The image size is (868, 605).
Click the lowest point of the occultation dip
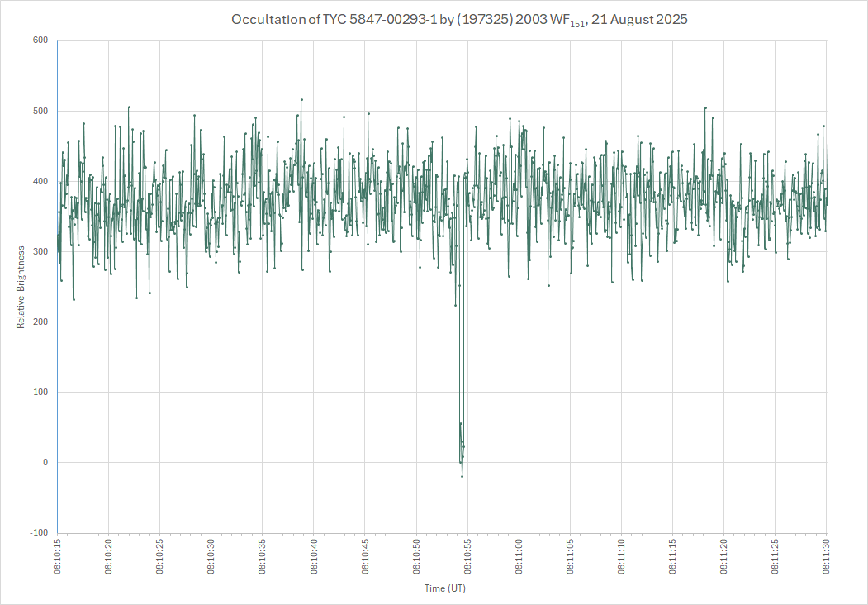(462, 476)
